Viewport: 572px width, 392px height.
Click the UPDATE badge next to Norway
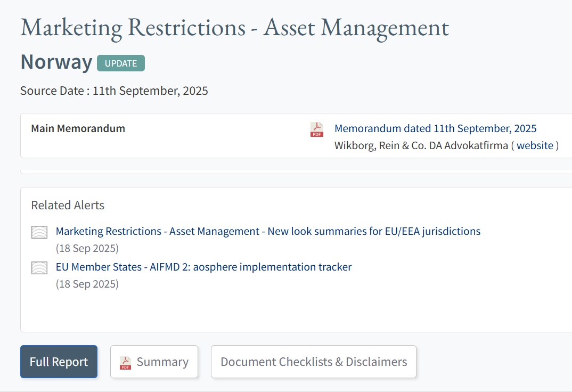[121, 63]
